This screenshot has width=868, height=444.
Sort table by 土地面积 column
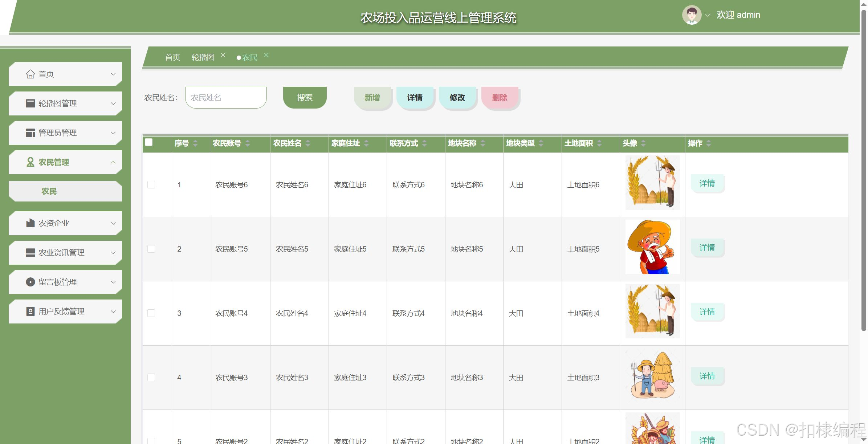point(599,143)
